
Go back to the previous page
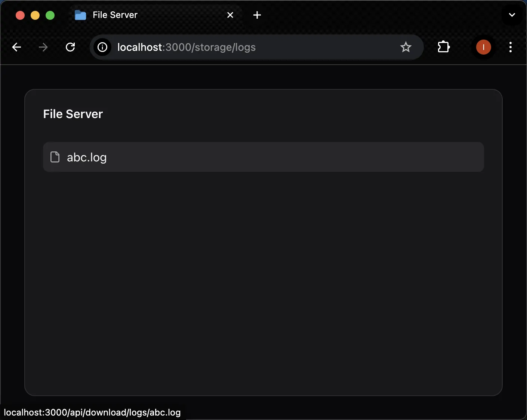16,47
